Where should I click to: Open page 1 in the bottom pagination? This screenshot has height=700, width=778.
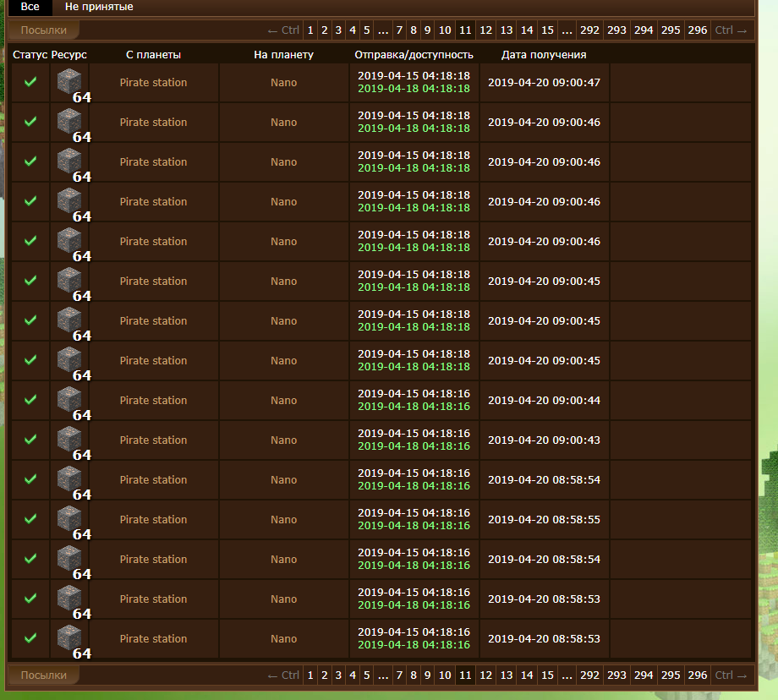click(310, 675)
